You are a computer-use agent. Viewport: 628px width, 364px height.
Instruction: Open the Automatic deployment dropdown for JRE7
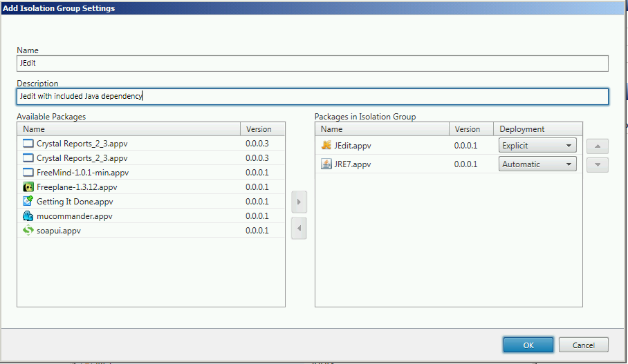tap(537, 164)
